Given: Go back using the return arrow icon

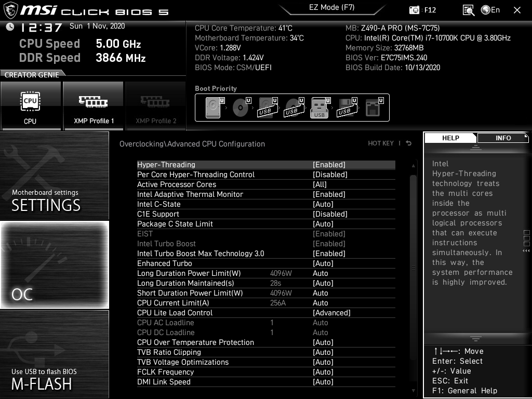Looking at the screenshot, I should pos(409,143).
